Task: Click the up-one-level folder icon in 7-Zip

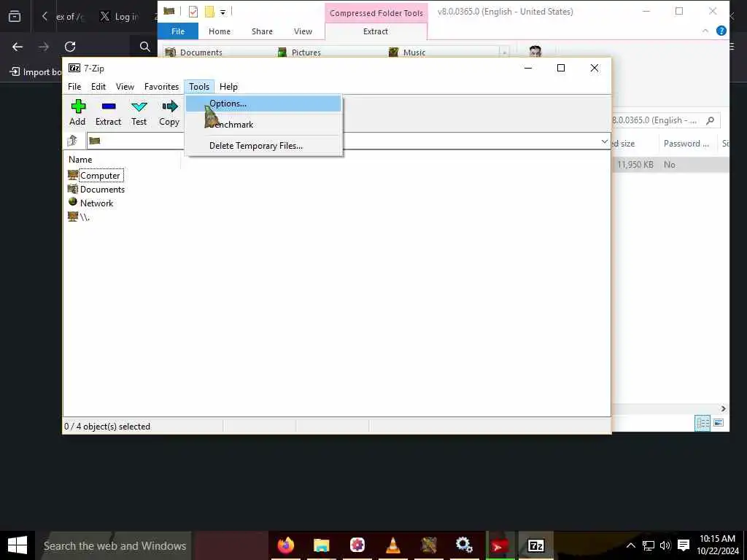Action: [x=72, y=141]
